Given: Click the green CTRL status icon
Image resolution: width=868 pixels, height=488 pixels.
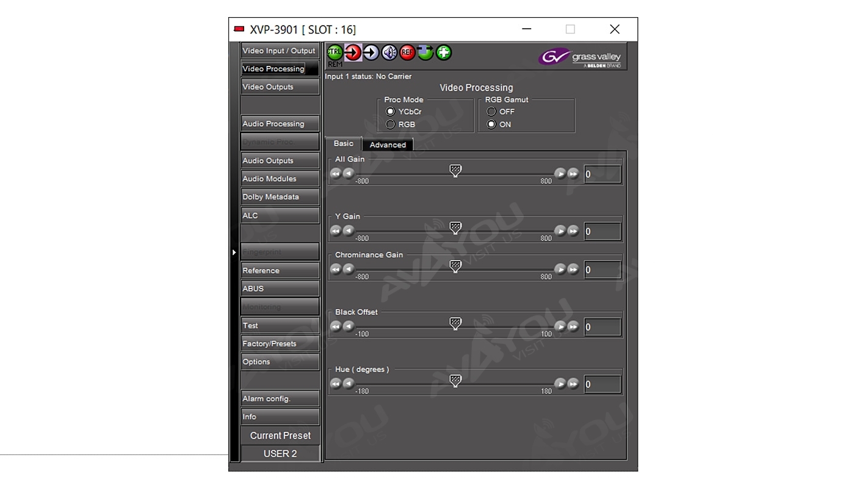Looking at the screenshot, I should pyautogui.click(x=335, y=53).
